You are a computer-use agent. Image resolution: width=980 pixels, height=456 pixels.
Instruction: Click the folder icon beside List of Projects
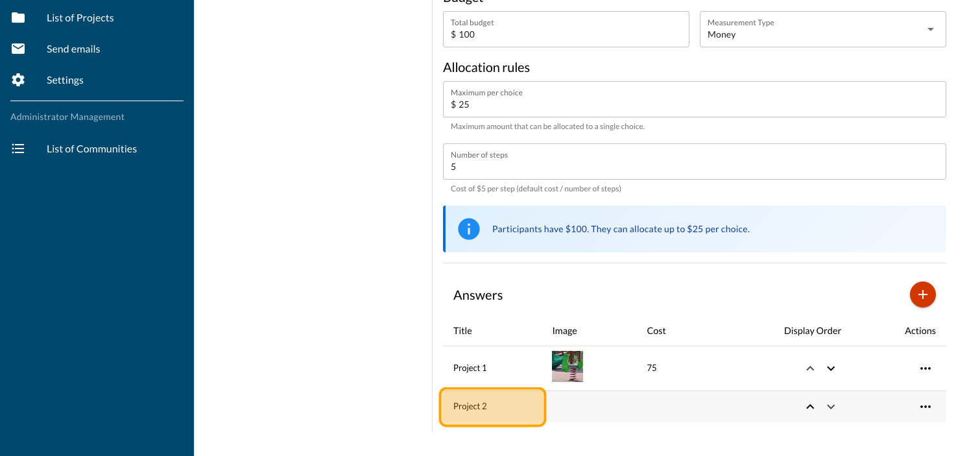[18, 18]
